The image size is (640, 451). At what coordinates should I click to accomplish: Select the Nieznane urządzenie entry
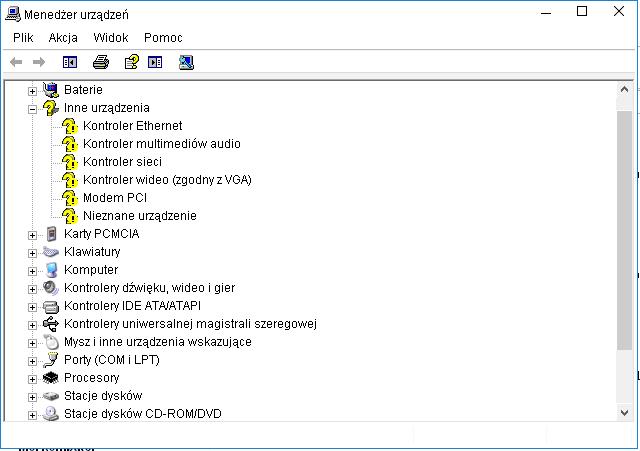tap(140, 216)
